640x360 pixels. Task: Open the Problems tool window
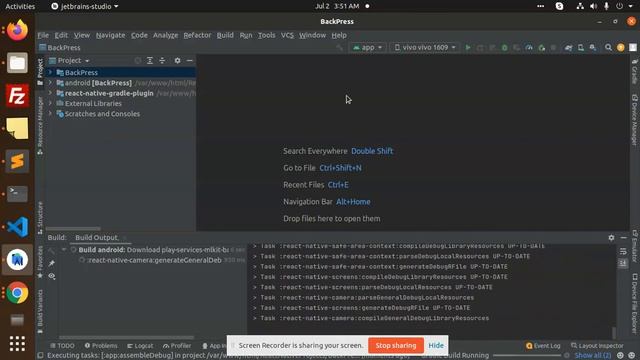[101, 346]
